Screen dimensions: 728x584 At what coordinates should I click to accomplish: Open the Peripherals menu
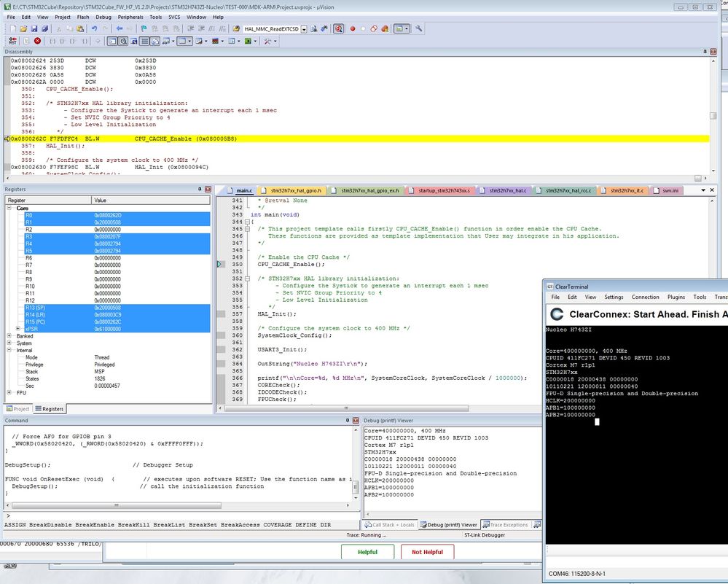(x=130, y=17)
